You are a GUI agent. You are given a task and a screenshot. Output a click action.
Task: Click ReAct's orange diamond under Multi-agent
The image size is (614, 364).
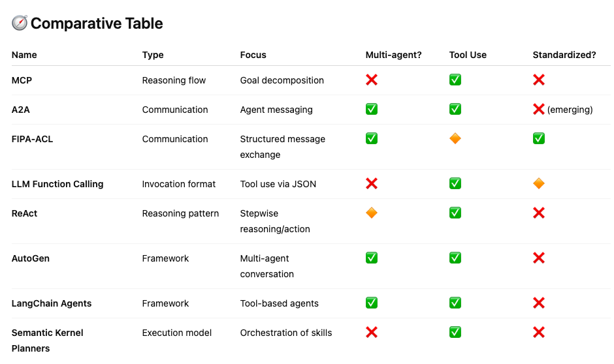tap(372, 213)
